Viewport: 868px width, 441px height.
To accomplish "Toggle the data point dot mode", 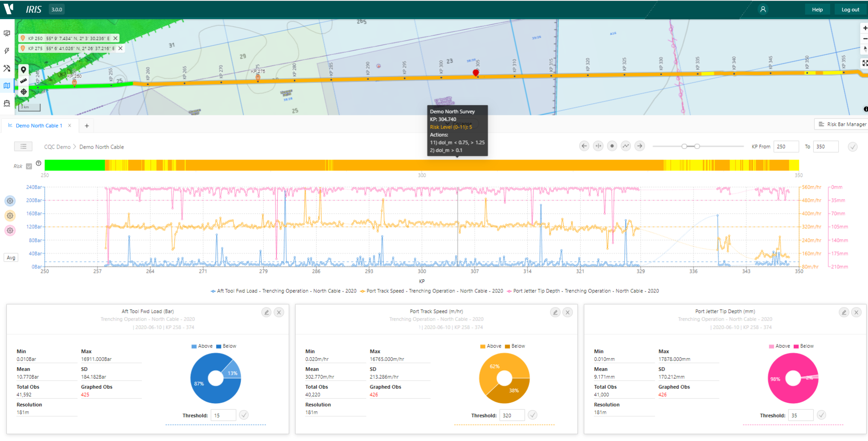I will [612, 146].
